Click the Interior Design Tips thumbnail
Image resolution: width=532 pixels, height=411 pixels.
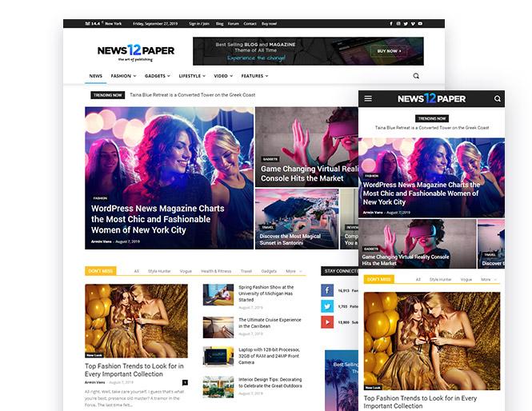(x=218, y=386)
